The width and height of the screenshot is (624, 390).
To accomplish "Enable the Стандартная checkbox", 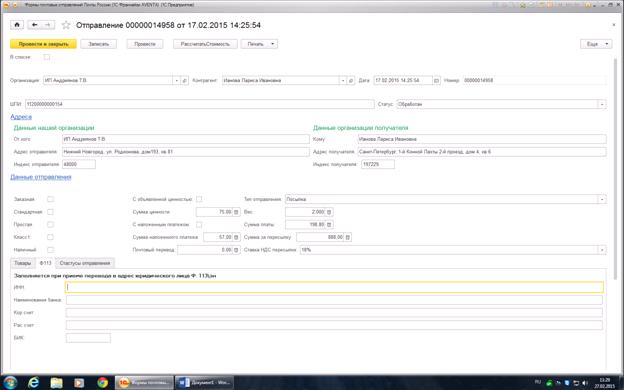I will point(50,212).
